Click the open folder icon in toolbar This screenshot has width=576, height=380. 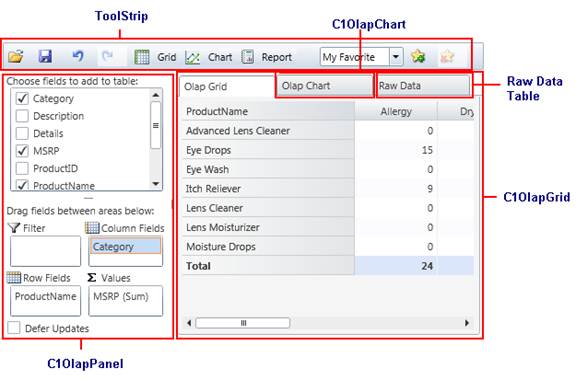point(16,57)
